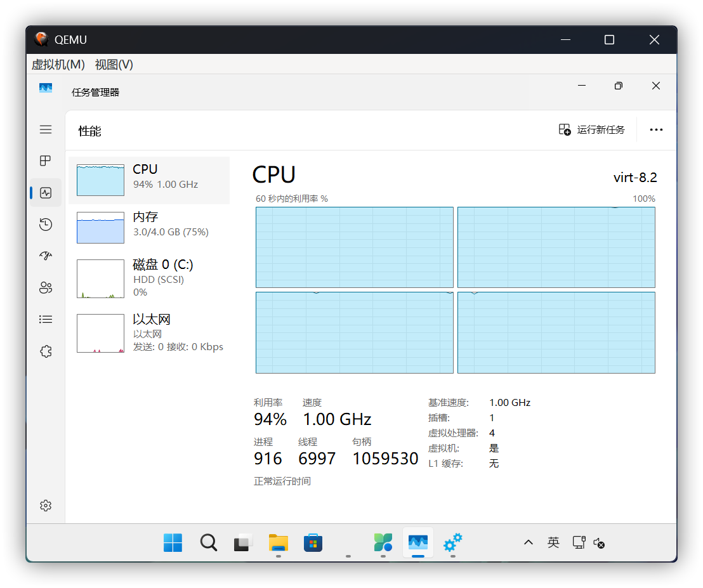Open the Details list icon

45,319
